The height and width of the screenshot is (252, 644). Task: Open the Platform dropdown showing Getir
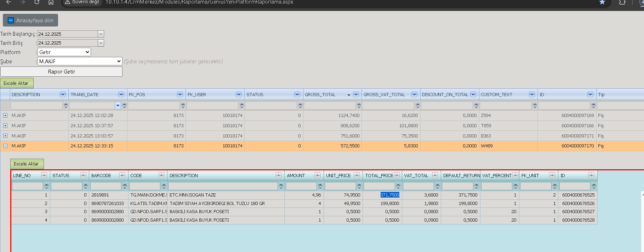64,52
